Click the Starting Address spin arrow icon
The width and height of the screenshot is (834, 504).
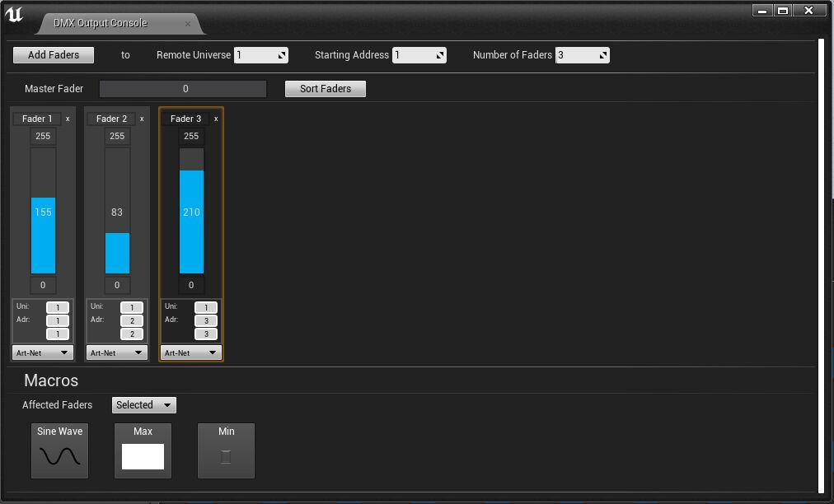440,54
